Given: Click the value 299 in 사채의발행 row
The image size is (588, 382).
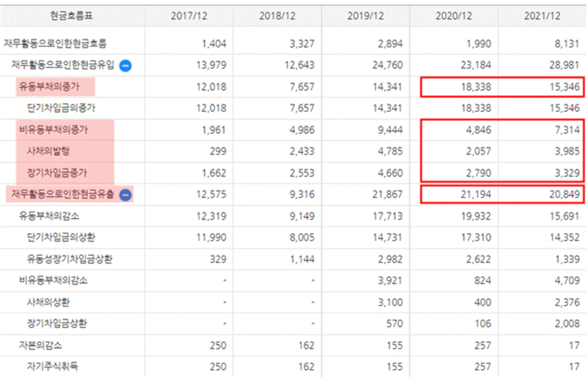Looking at the screenshot, I should point(218,152).
